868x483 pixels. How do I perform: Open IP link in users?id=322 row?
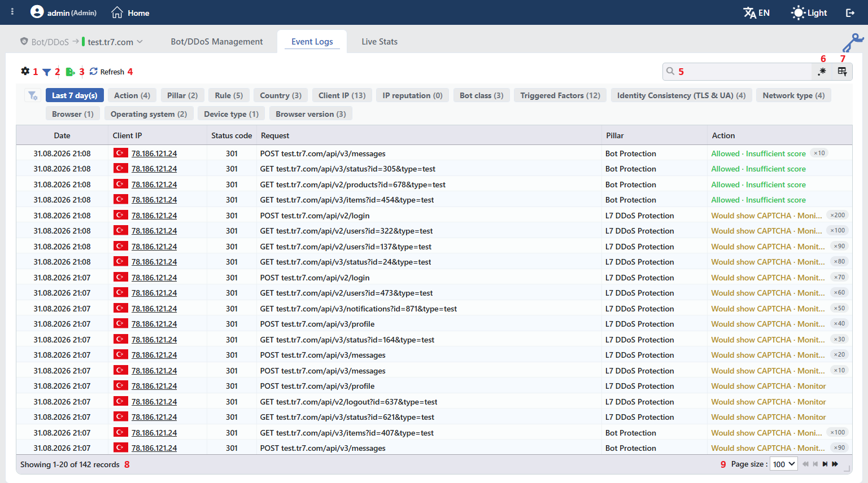click(x=154, y=231)
